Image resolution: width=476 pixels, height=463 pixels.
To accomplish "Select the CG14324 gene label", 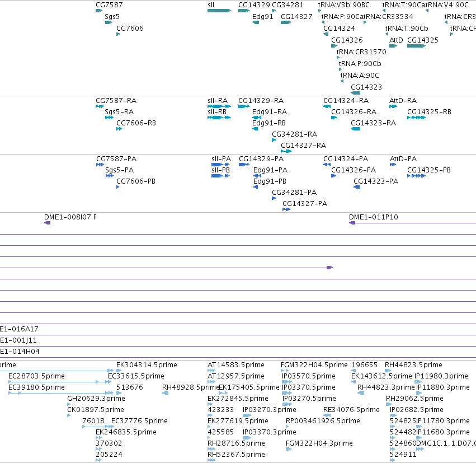I will coord(339,28).
